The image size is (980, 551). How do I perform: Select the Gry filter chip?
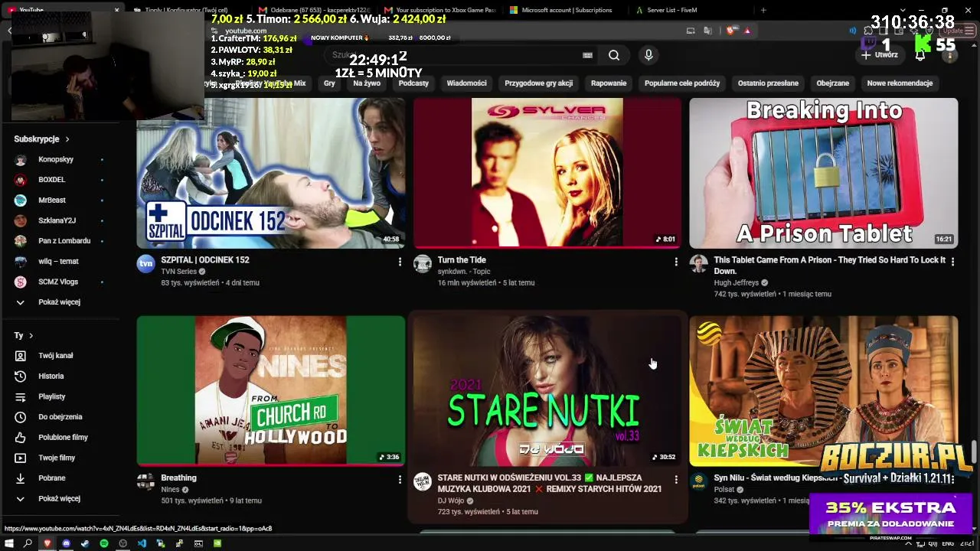[x=329, y=83]
